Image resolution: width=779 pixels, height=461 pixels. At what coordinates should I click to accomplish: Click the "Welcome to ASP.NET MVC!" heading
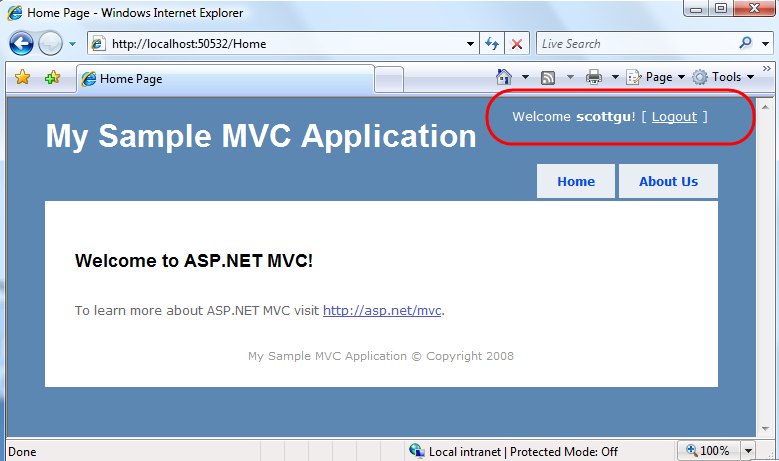[x=194, y=261]
